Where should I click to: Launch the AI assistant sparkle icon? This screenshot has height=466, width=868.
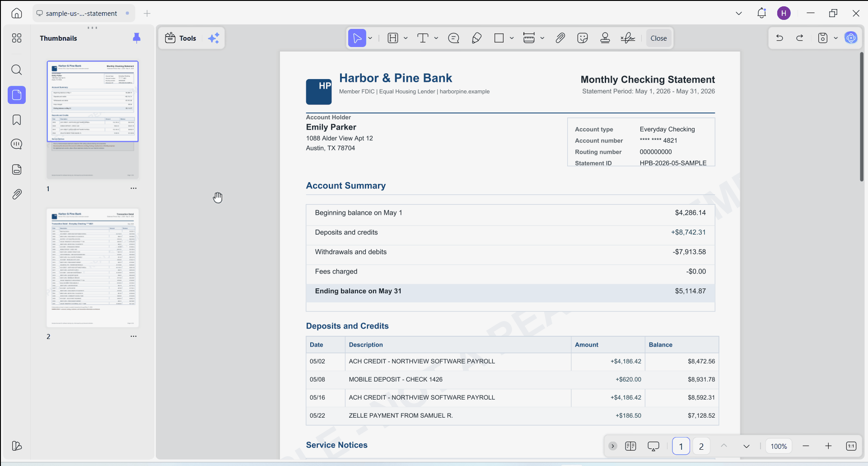pos(214,38)
